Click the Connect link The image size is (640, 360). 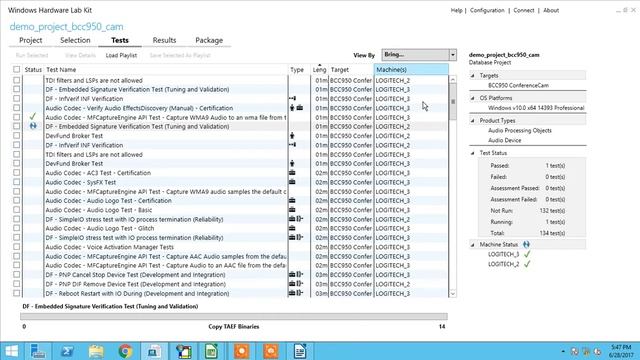pos(524,10)
